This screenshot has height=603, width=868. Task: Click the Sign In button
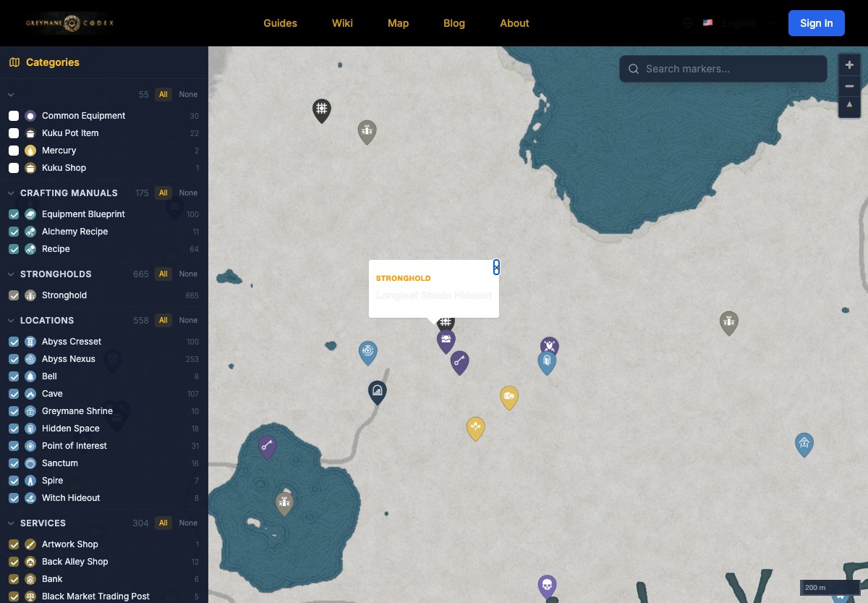tap(816, 23)
